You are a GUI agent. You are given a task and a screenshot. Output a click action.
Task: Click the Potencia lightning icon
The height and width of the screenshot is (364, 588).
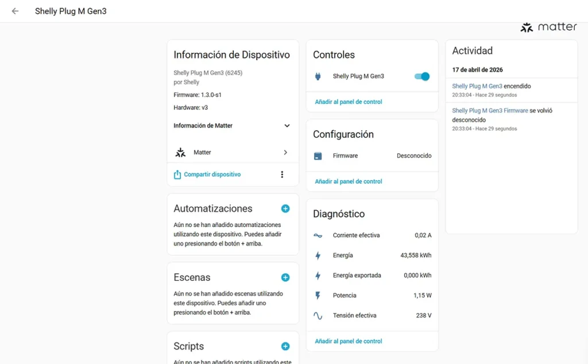[318, 296]
